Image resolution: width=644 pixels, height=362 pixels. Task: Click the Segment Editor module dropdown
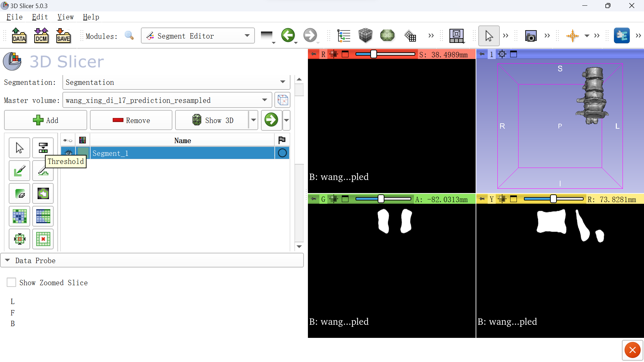tap(198, 35)
